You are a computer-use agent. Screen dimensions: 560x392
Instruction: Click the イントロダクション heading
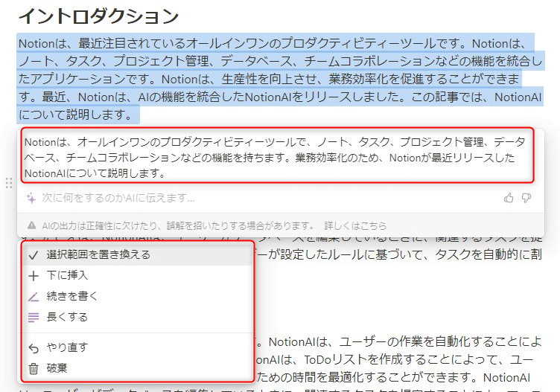(x=98, y=16)
